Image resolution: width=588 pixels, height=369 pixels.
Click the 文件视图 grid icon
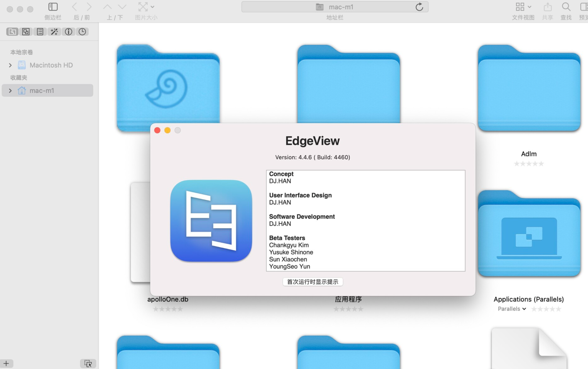coord(520,7)
